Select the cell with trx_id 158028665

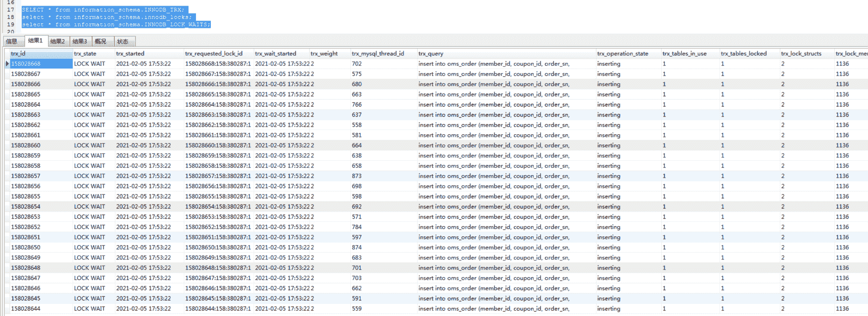tap(41, 95)
